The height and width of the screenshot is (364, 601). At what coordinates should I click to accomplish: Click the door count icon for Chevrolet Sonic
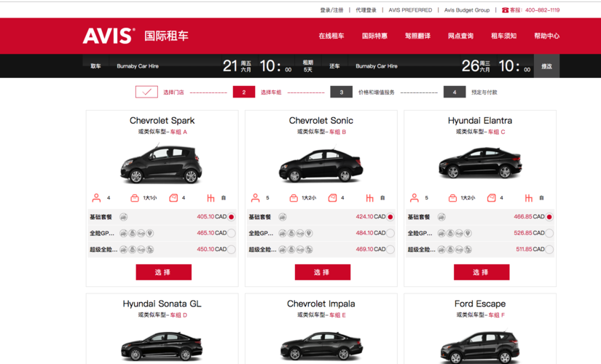(333, 198)
